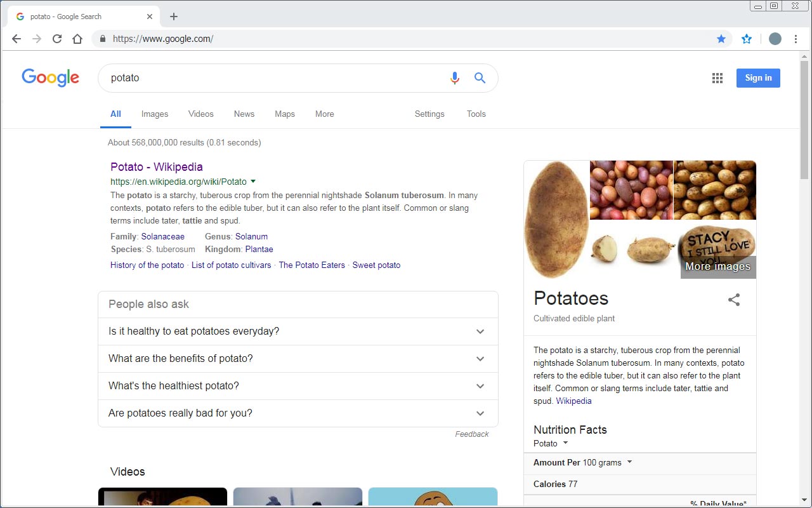Open the Wikipedia link in knowledge panel
This screenshot has width=812, height=508.
pos(574,401)
